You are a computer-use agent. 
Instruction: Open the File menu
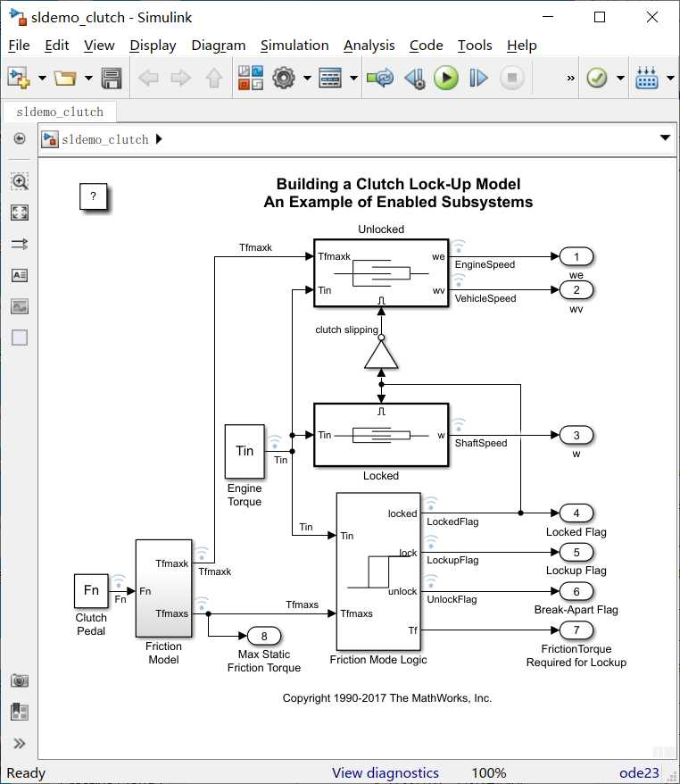pyautogui.click(x=19, y=46)
